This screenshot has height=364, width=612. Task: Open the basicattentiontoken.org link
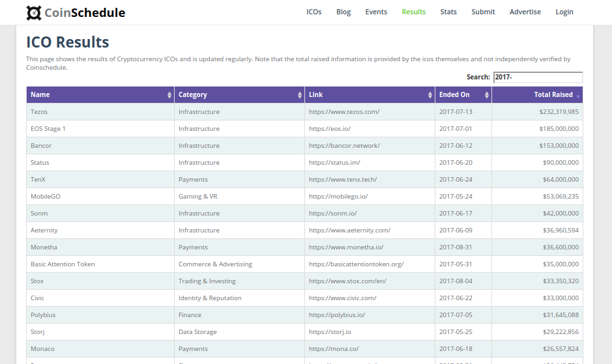(357, 264)
